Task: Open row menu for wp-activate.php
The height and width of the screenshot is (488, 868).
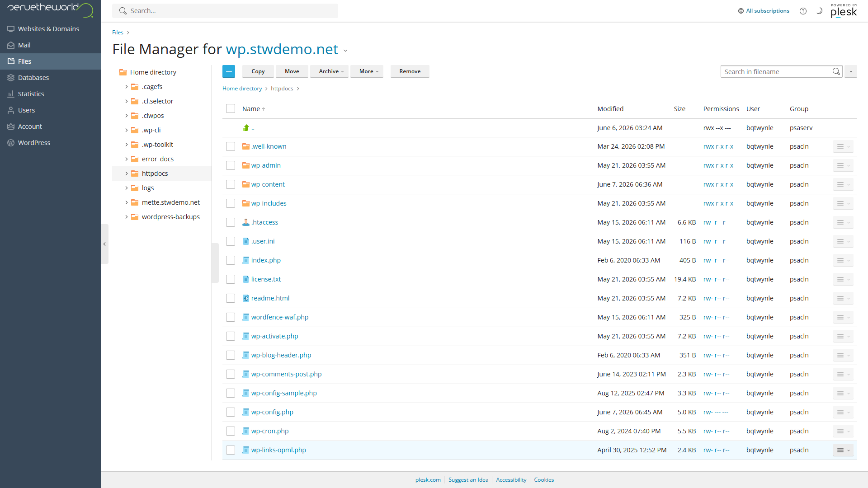Action: [x=843, y=336]
